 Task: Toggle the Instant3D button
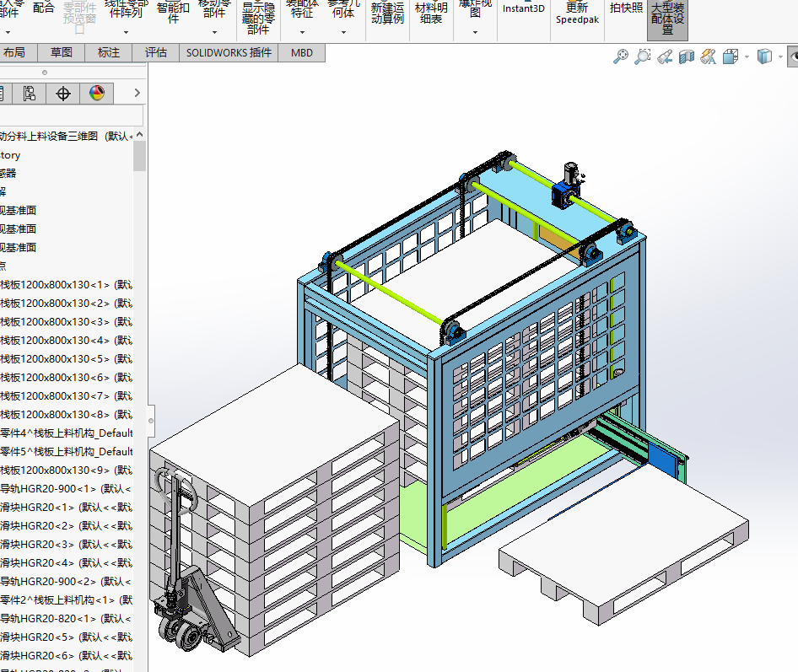pyautogui.click(x=524, y=8)
